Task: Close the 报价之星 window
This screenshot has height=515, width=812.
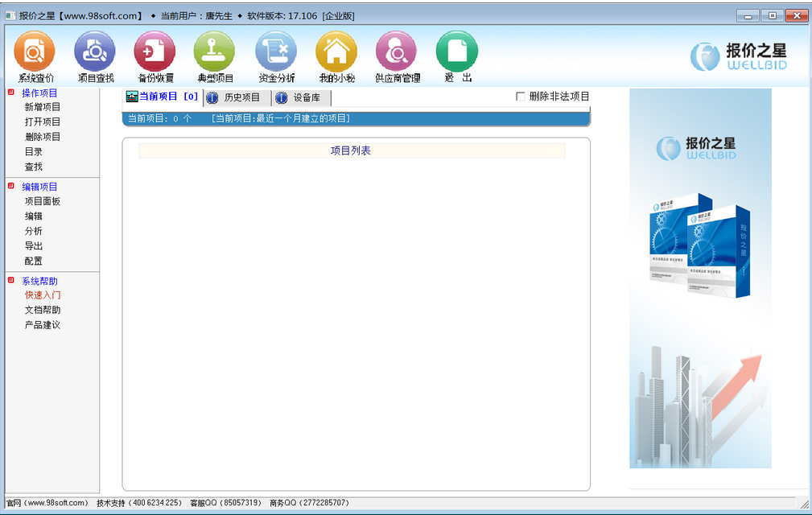Action: tap(797, 15)
